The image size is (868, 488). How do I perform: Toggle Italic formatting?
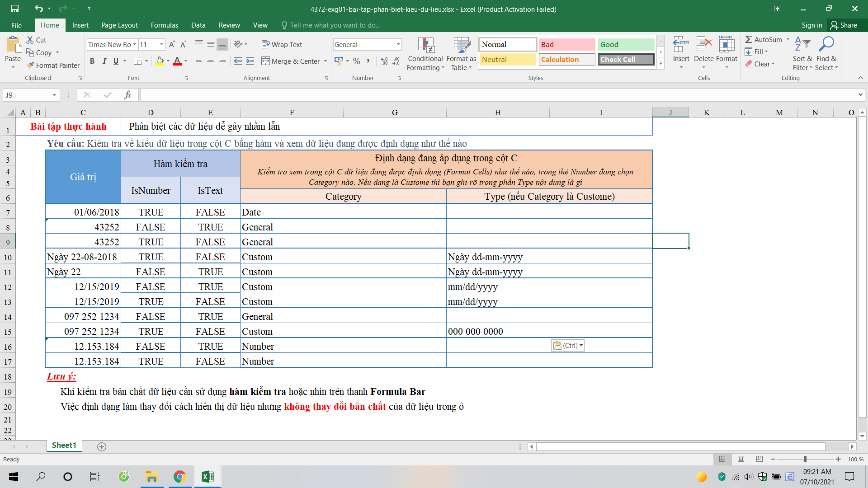(x=104, y=61)
